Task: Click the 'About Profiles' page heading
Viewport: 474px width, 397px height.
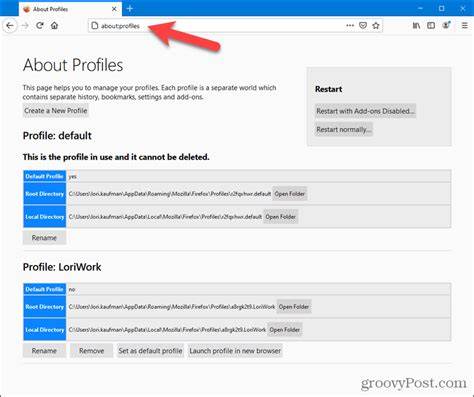Action: coord(73,65)
